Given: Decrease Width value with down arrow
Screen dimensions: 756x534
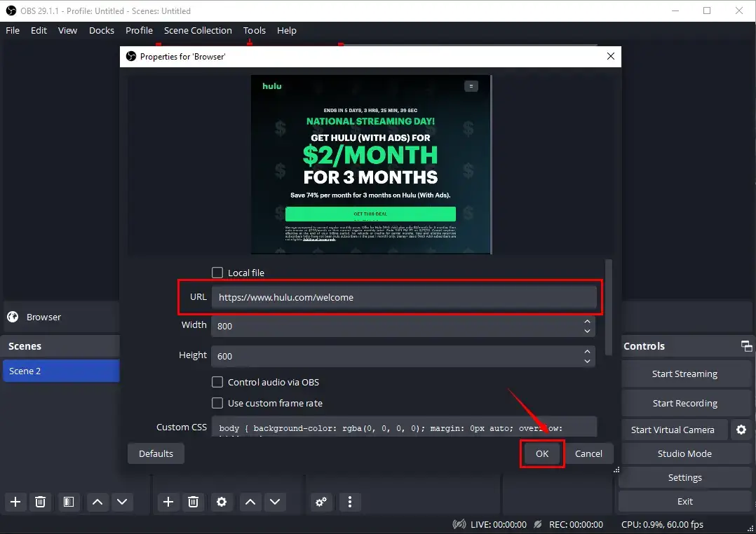Looking at the screenshot, I should 587,331.
